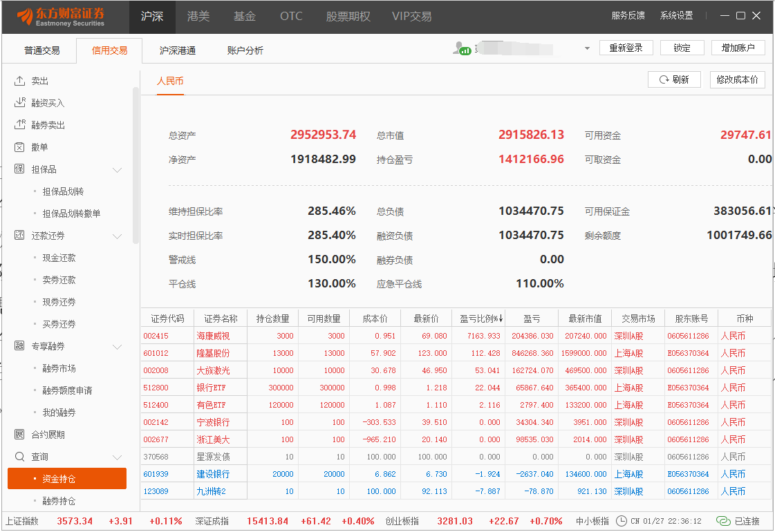
Task: Select the 九洲转2 holding row
Action: (x=456, y=491)
